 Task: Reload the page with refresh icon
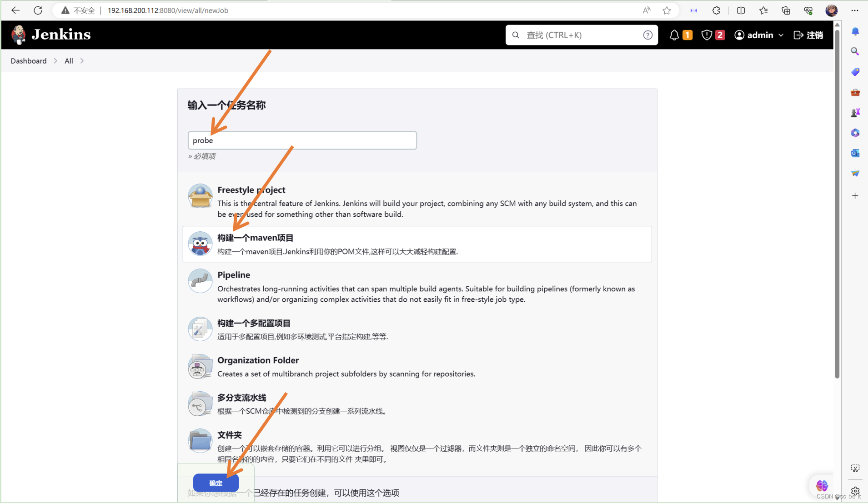click(38, 10)
